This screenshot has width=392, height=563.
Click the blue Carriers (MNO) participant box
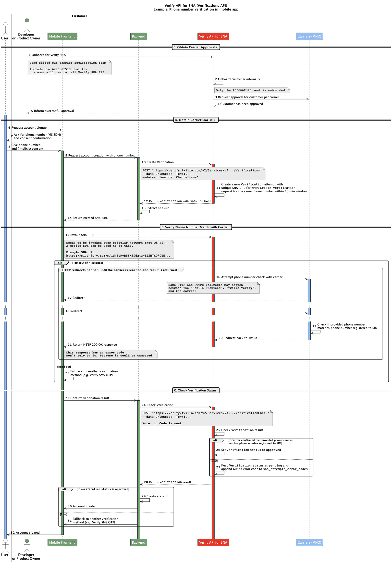(x=309, y=36)
